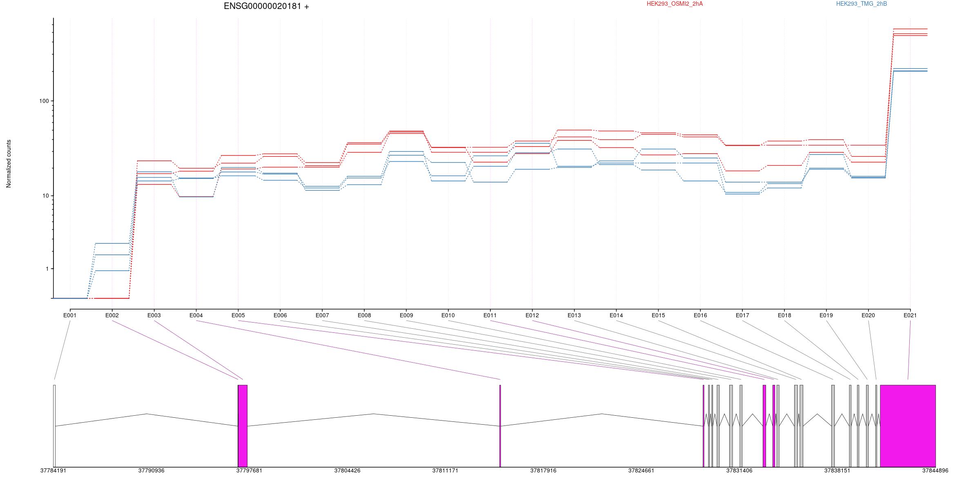Click genomic coordinate 37817916
The image size is (980, 490).
click(x=543, y=470)
